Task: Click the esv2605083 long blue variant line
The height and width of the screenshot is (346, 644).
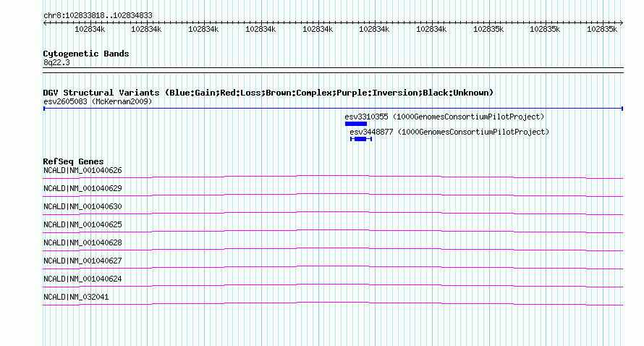Action: coord(333,109)
